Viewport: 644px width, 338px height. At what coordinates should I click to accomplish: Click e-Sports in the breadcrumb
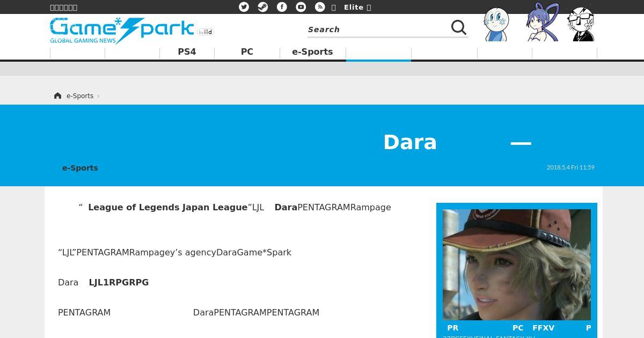(x=80, y=96)
